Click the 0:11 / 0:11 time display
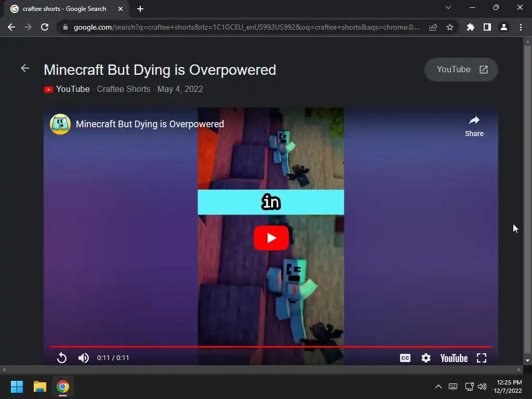532x399 pixels. [113, 358]
